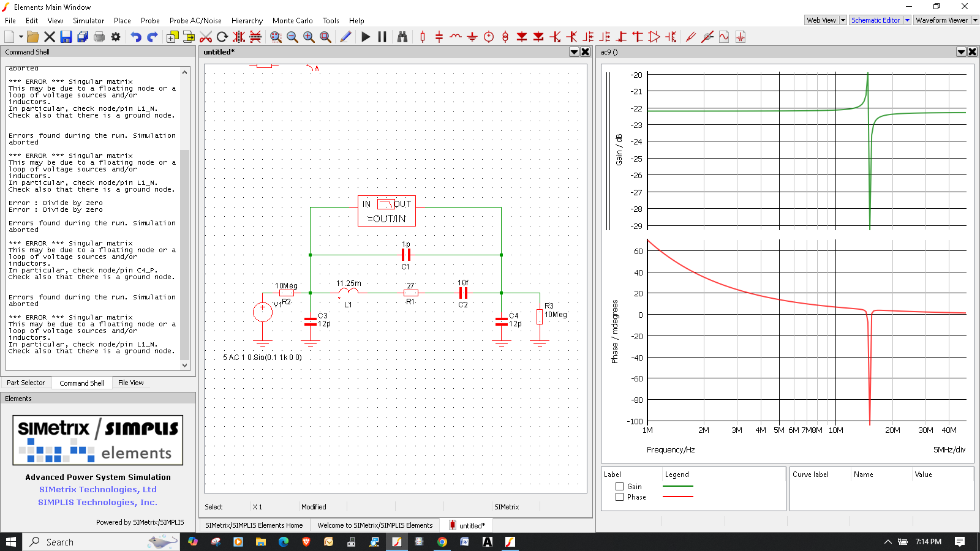Open the ac9 graph panel dropdown arrow
Image resolution: width=980 pixels, height=551 pixels.
click(x=962, y=52)
